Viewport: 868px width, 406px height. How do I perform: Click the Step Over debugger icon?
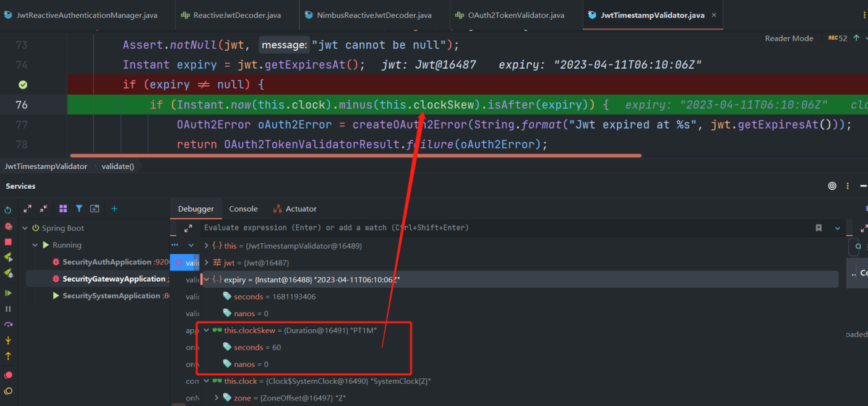8,324
